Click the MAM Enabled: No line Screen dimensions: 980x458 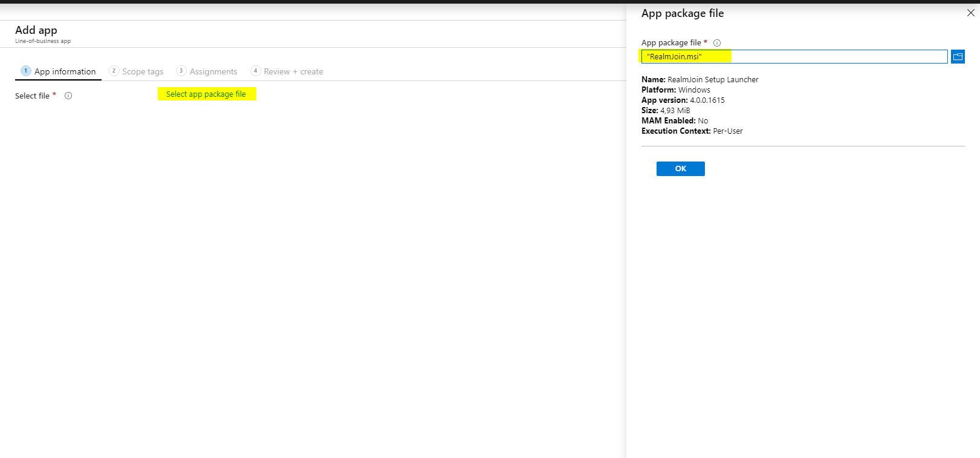tap(675, 121)
